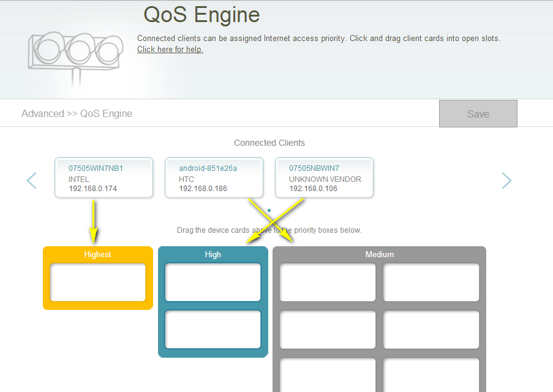Click the bottom empty slot in High
This screenshot has width=553, height=392.
213,330
